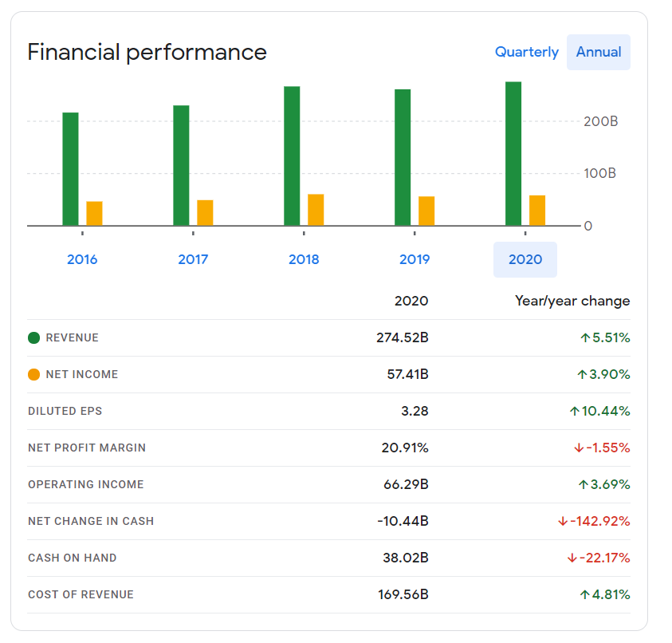
Task: Click the 2016 green revenue bar
Action: click(70, 169)
